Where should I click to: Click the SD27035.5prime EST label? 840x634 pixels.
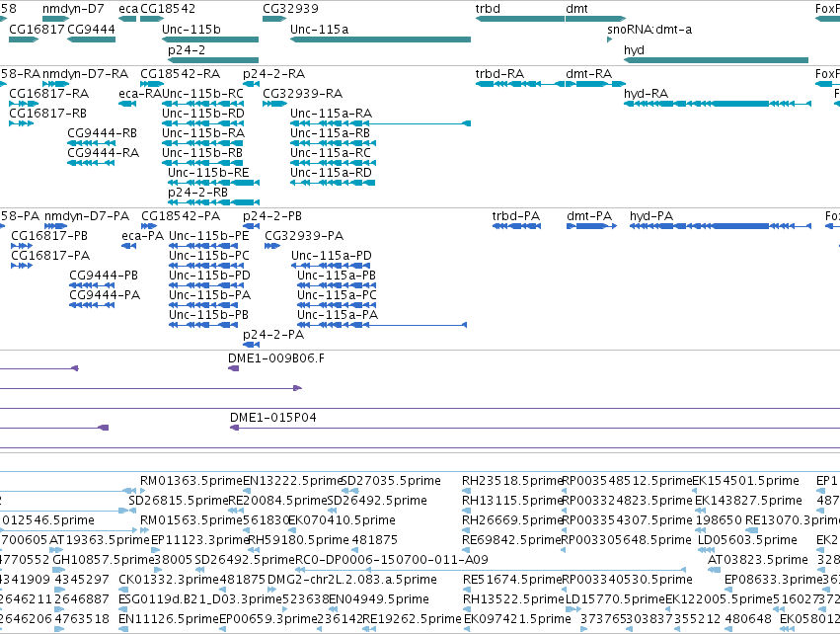(391, 481)
